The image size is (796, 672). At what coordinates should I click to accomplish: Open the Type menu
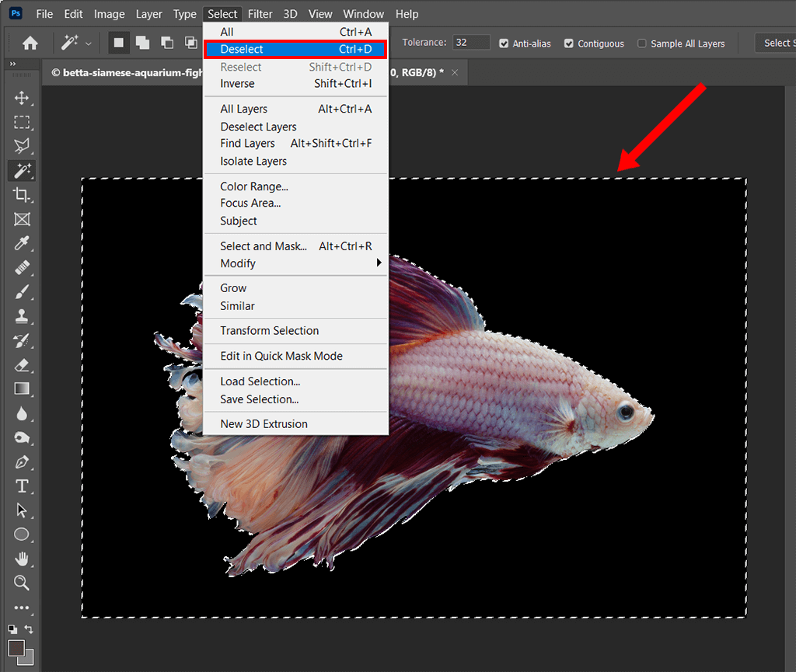pyautogui.click(x=185, y=14)
